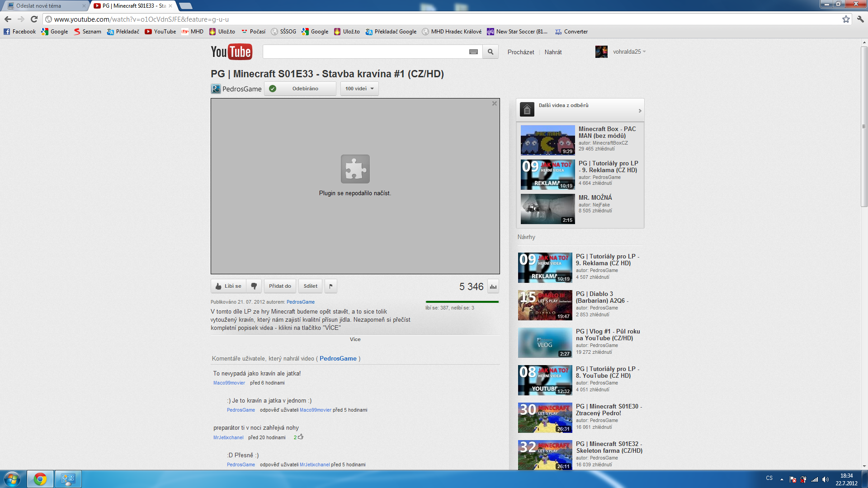Click the YouTube logo
Viewport: 868px width, 488px height.
(231, 52)
